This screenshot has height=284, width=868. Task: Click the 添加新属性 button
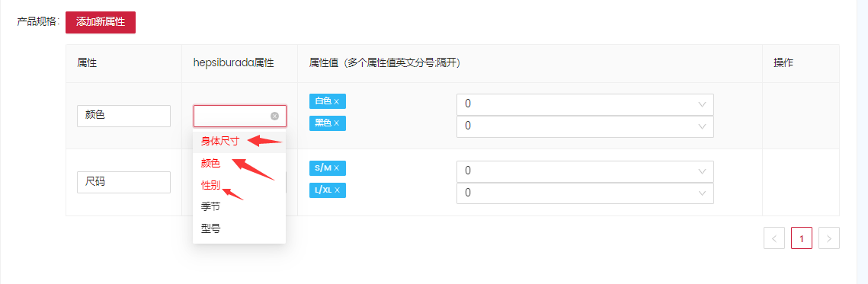(x=100, y=22)
